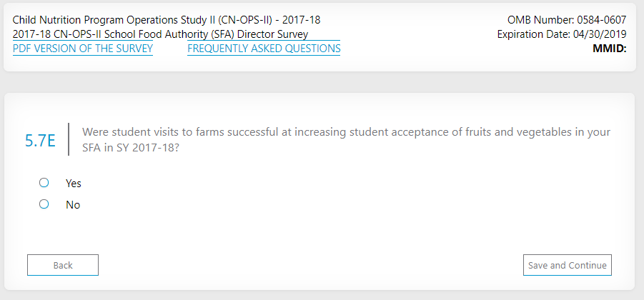Screen dimensions: 644x300
Task: Click the Expiration Date 04/30/2019 text
Action: (x=561, y=34)
